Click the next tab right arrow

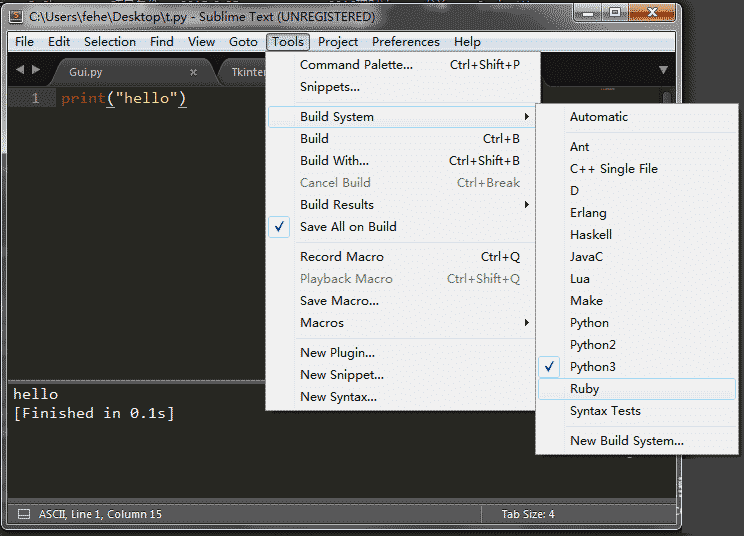click(x=37, y=70)
